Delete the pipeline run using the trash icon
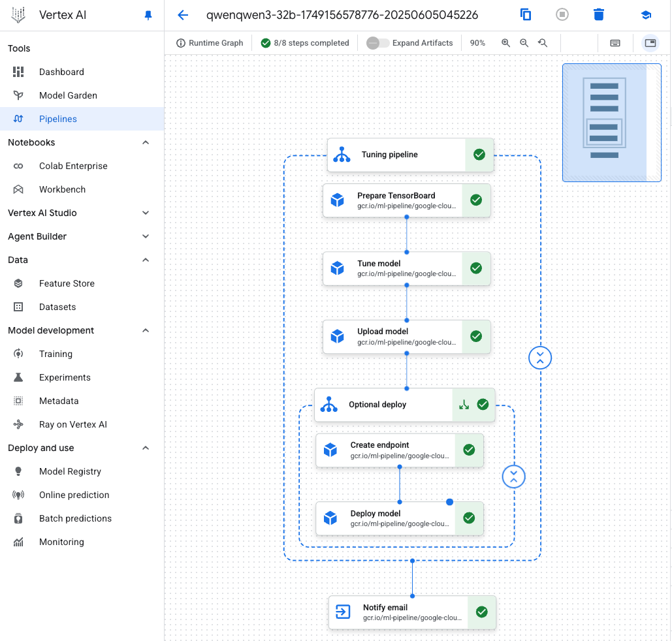The image size is (672, 641). [x=599, y=14]
